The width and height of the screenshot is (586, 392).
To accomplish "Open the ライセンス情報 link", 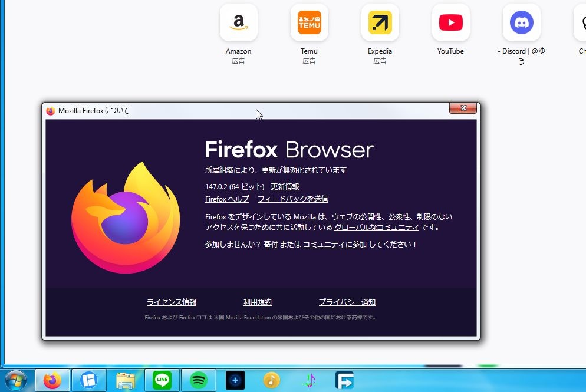I will pyautogui.click(x=172, y=302).
